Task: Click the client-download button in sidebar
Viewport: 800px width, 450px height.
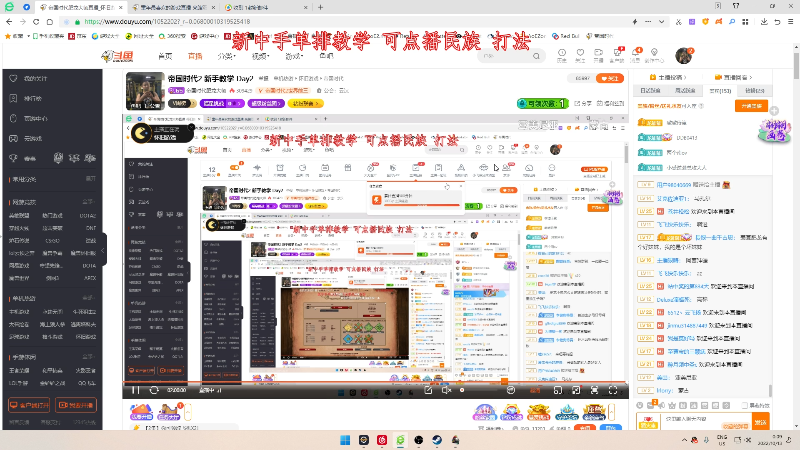Action: click(x=29, y=405)
